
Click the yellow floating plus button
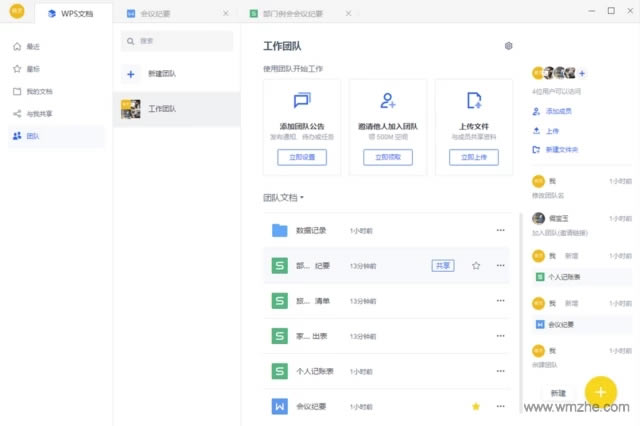point(600,392)
